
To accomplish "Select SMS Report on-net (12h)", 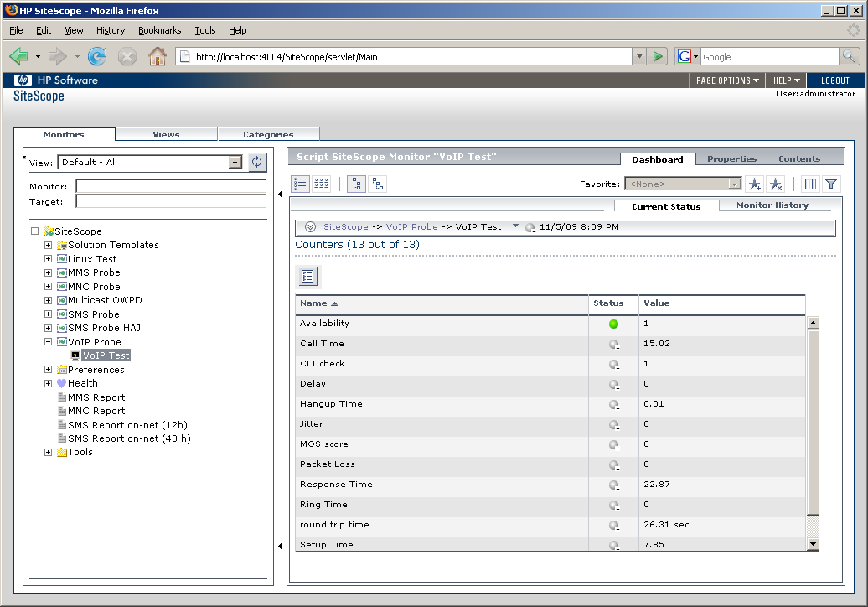I will [x=127, y=425].
